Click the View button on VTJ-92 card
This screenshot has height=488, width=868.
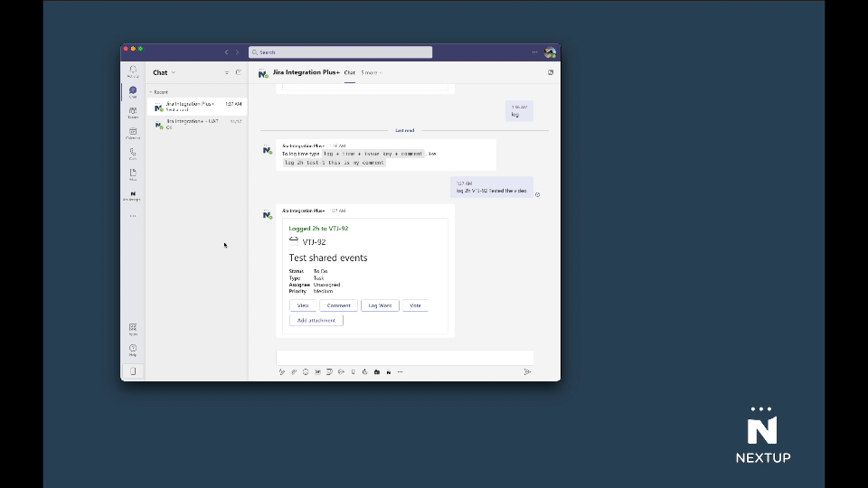coord(303,305)
